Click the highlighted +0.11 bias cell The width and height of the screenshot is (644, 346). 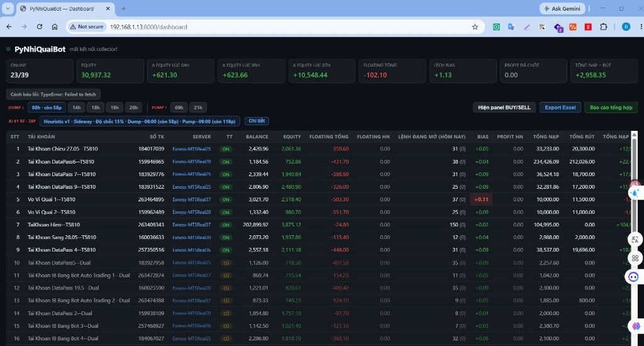(x=481, y=199)
